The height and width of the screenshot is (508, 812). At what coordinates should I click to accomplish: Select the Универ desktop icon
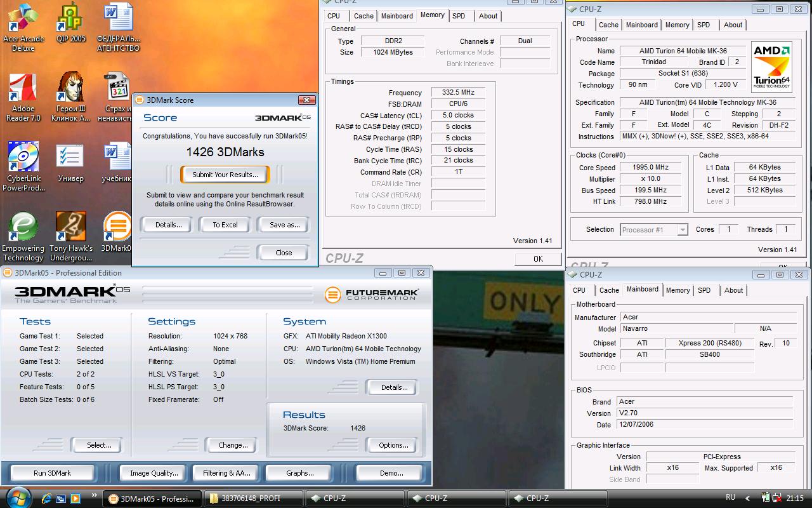coord(70,163)
